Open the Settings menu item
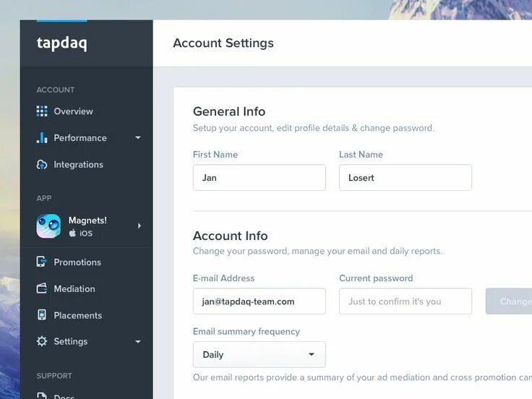 tap(71, 341)
